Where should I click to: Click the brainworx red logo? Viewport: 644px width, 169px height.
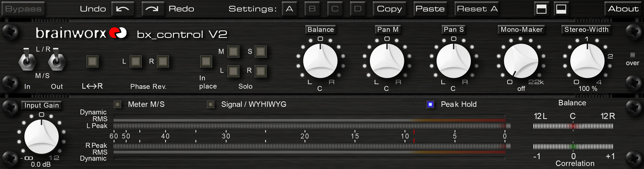[x=118, y=33]
